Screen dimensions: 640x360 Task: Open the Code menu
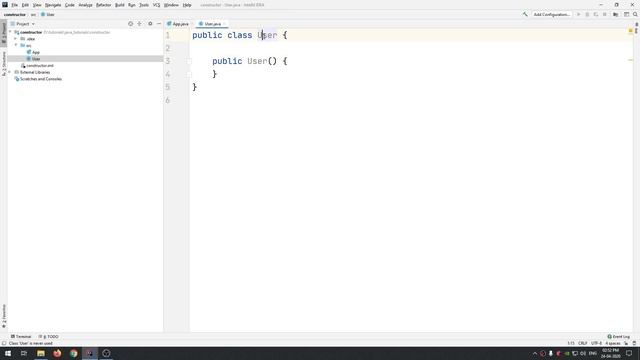[x=70, y=5]
